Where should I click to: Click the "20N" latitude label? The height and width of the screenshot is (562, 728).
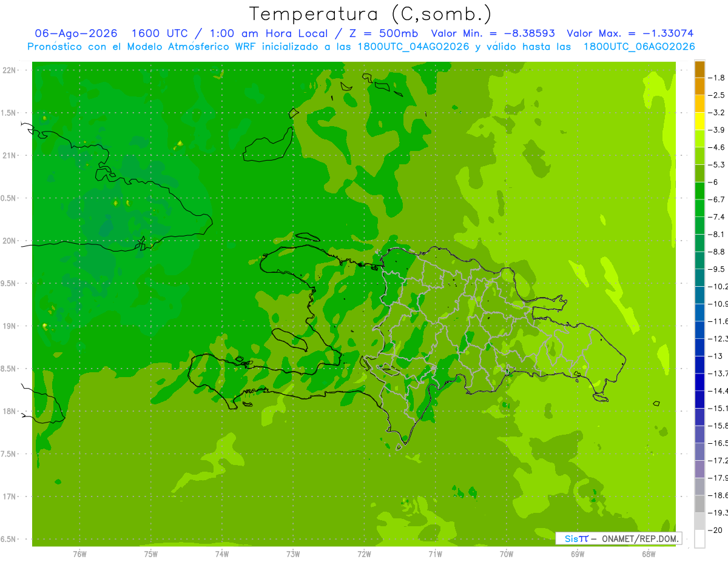click(9, 241)
